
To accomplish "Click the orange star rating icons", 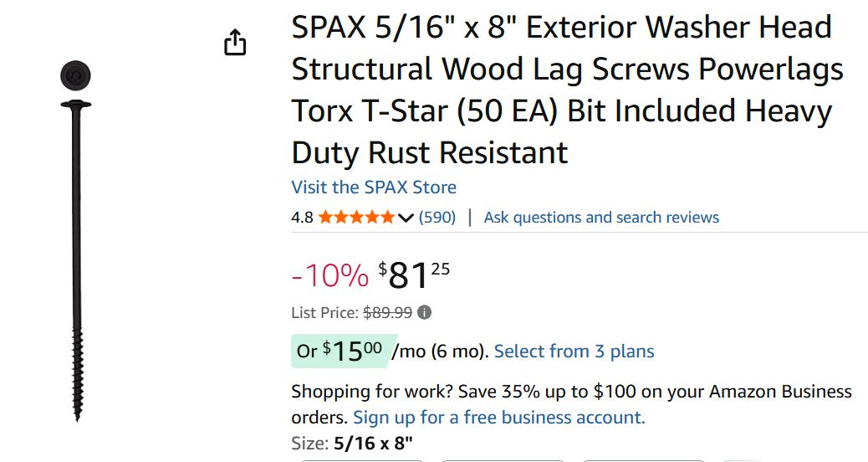I will point(355,218).
